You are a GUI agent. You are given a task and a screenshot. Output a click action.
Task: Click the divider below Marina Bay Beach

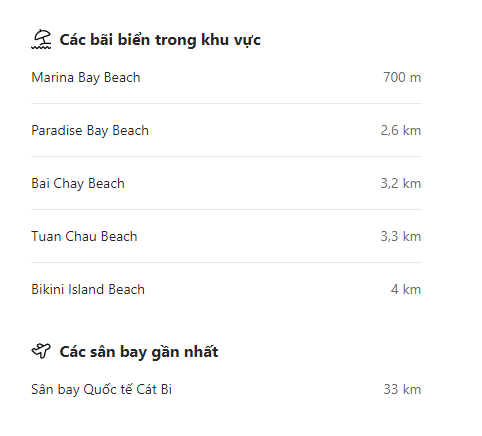tap(227, 103)
